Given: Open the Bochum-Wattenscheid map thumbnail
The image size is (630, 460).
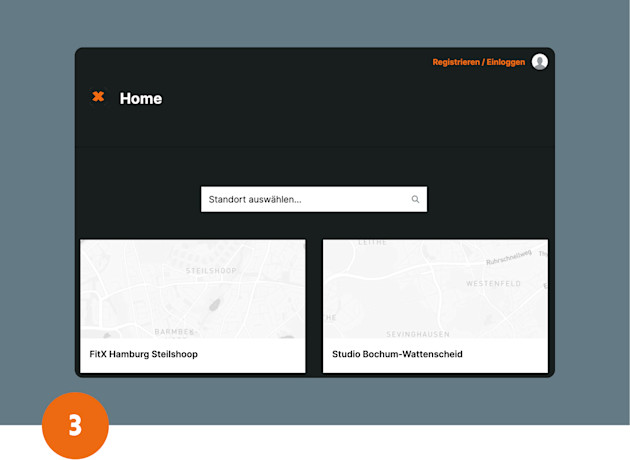Looking at the screenshot, I should (x=436, y=289).
